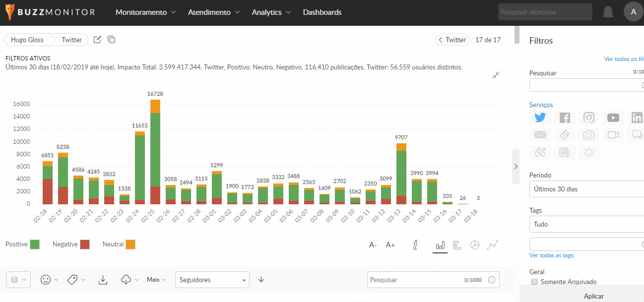
Task: Click the Instagram service filter icon
Action: click(588, 118)
